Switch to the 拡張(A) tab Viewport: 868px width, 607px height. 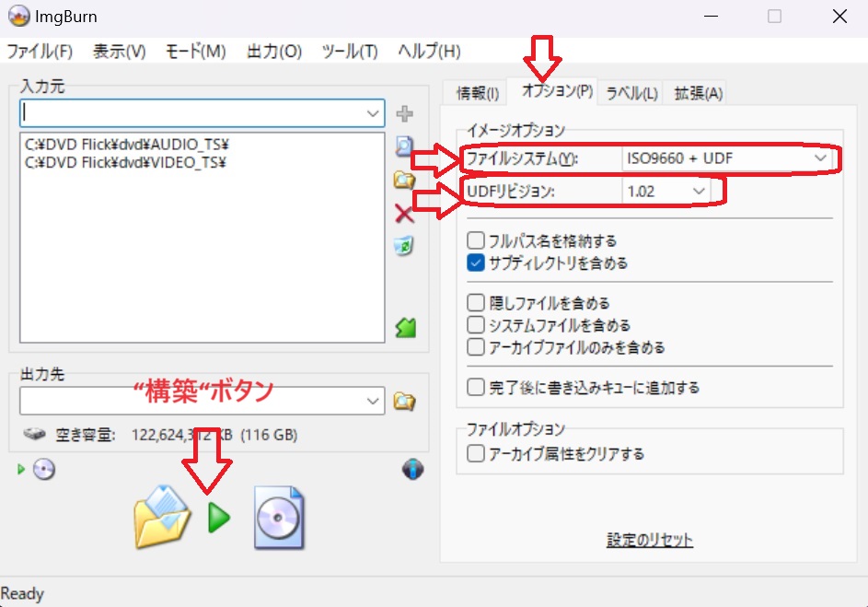point(698,93)
